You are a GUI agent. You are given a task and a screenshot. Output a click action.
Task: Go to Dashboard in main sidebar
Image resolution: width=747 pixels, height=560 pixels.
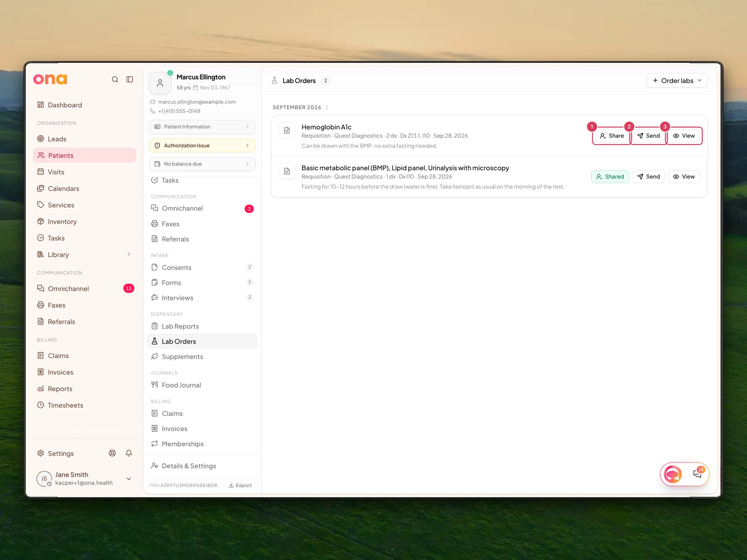coord(85,105)
